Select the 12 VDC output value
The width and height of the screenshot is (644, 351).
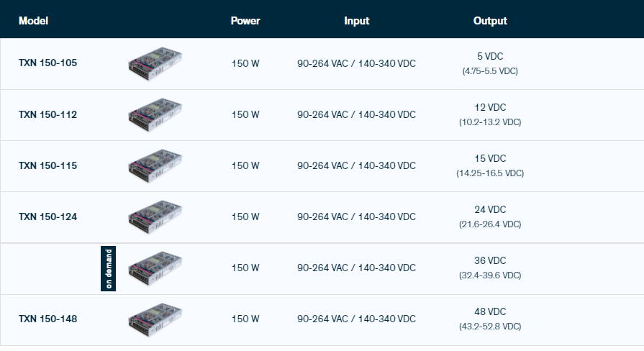(x=490, y=108)
